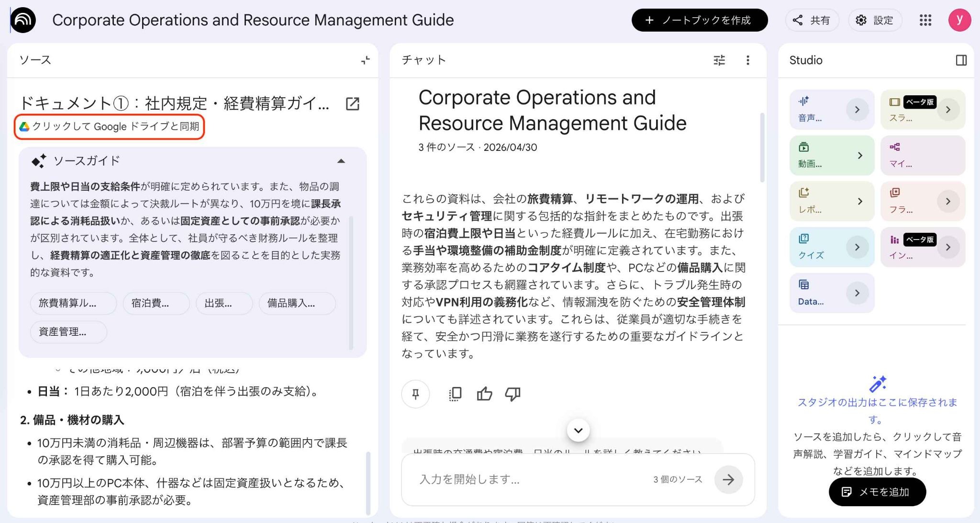Click the infographic beta icon

(894, 239)
